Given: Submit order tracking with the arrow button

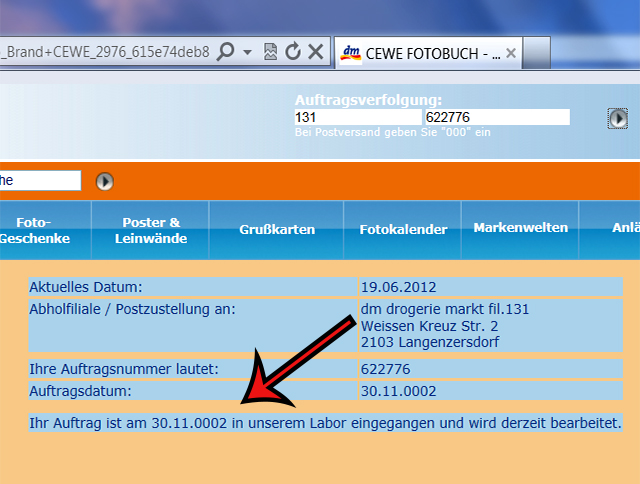Looking at the screenshot, I should click(x=618, y=119).
